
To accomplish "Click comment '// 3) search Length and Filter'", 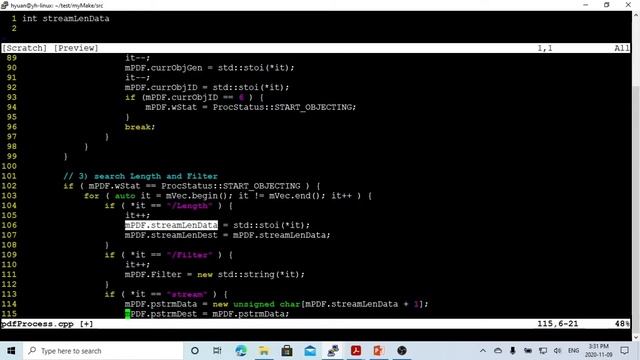I will point(140,176).
